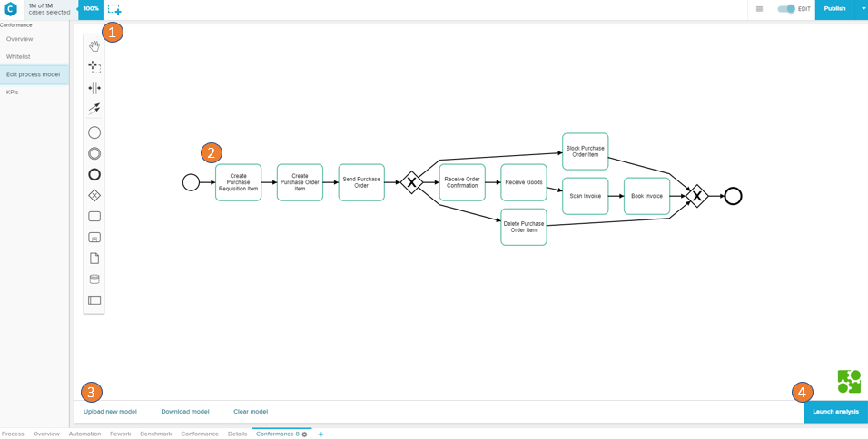Pick the gateway diamond in the palette
The height and width of the screenshot is (439, 868).
pos(94,196)
